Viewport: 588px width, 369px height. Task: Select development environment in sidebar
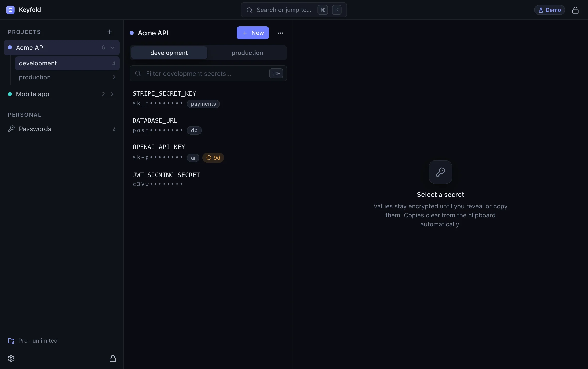[x=67, y=63]
